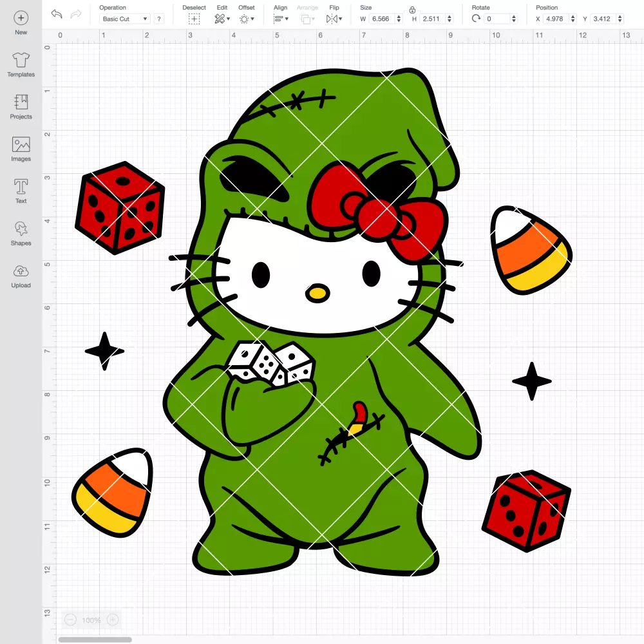Select the white dice in the character's hand
Image resolution: width=644 pixels, height=644 pixels.
tap(272, 363)
